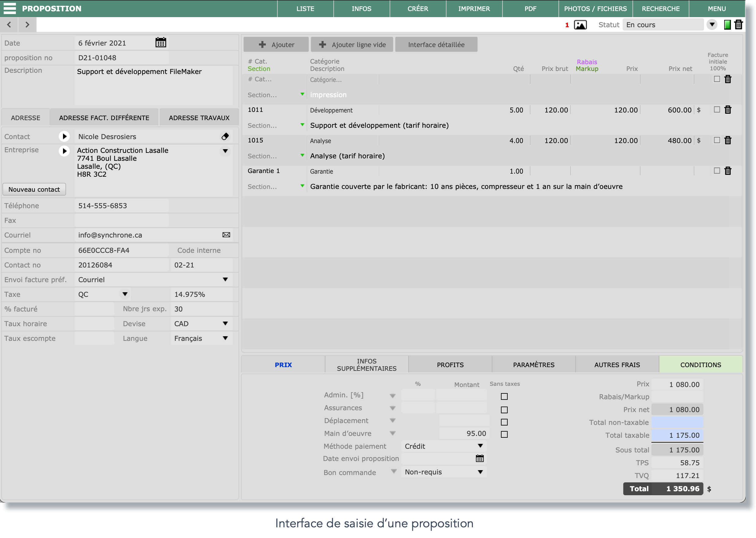
Task: Expand the Entreprise address dropdown
Action: click(225, 151)
